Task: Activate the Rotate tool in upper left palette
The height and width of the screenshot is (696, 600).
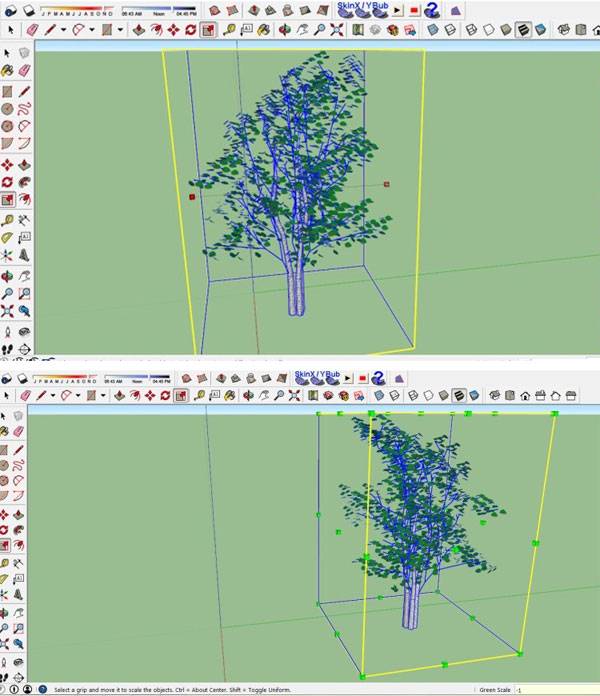Action: click(8, 182)
